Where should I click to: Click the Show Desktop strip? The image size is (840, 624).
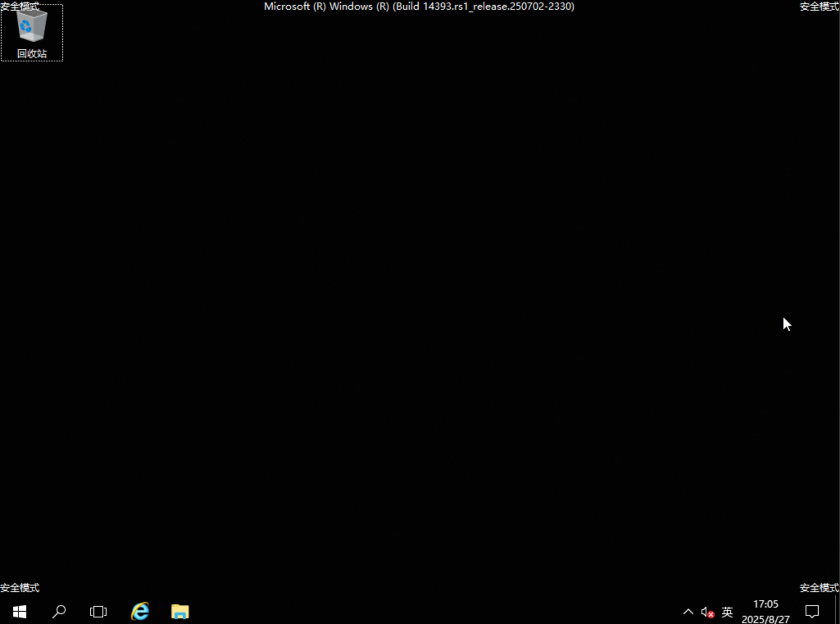pos(837,612)
